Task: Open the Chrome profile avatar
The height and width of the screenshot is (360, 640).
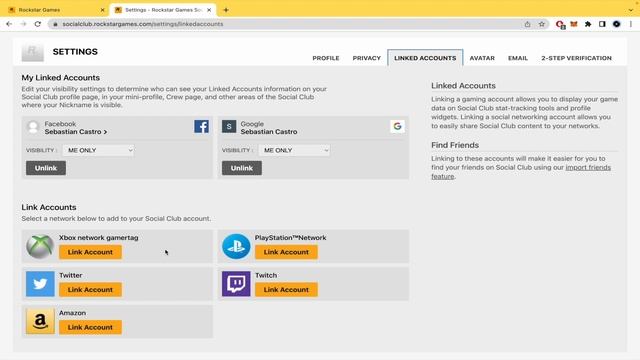Action: click(x=616, y=24)
